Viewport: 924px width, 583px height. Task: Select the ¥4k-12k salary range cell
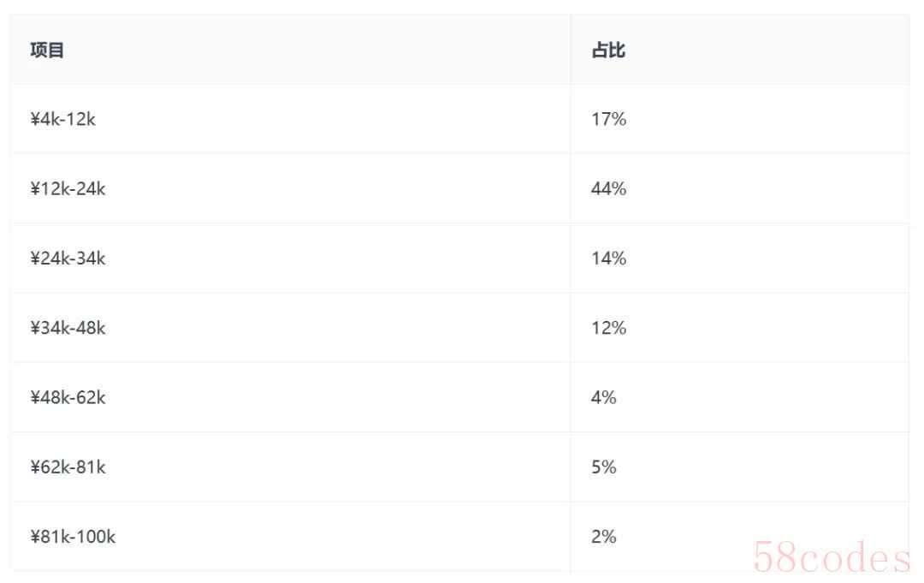pyautogui.click(x=63, y=120)
